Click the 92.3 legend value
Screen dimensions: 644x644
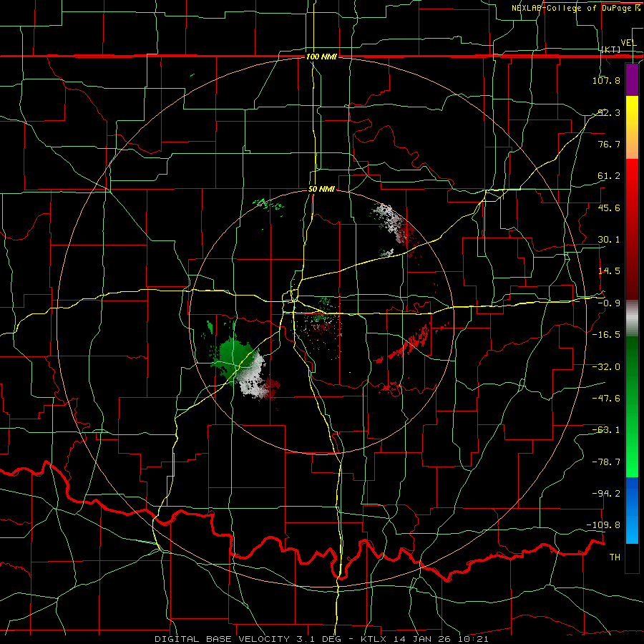pos(609,112)
